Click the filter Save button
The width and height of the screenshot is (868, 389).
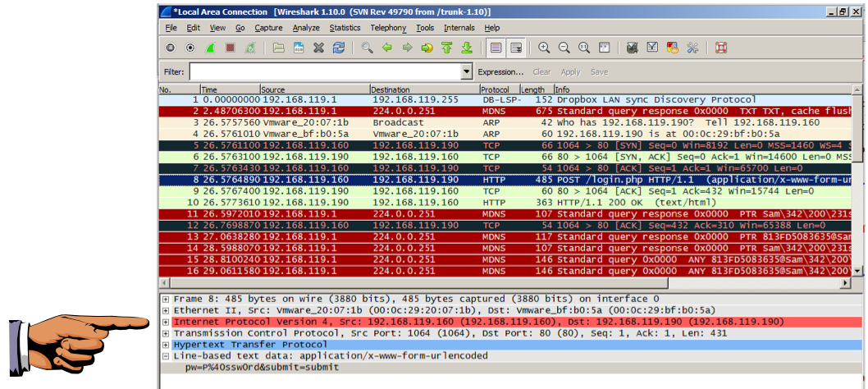(599, 72)
